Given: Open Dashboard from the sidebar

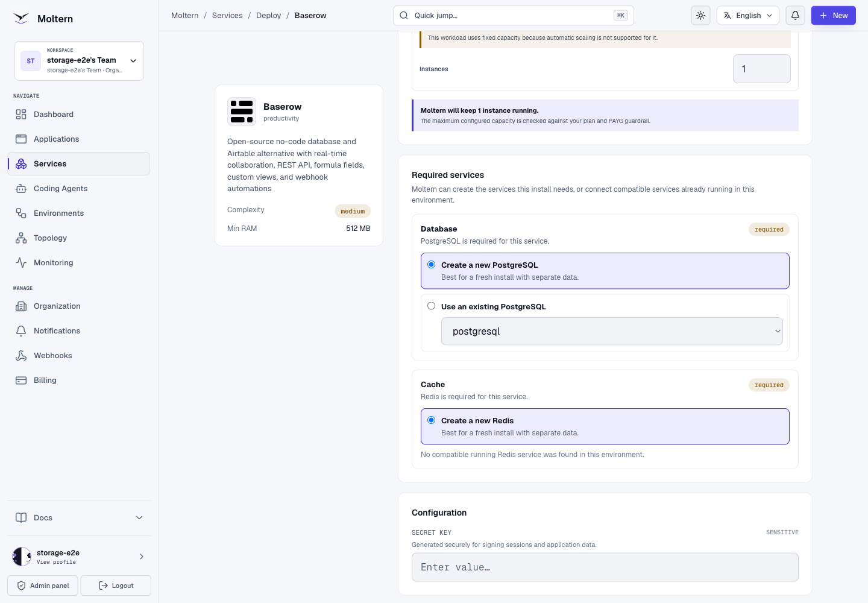Looking at the screenshot, I should (x=78, y=115).
